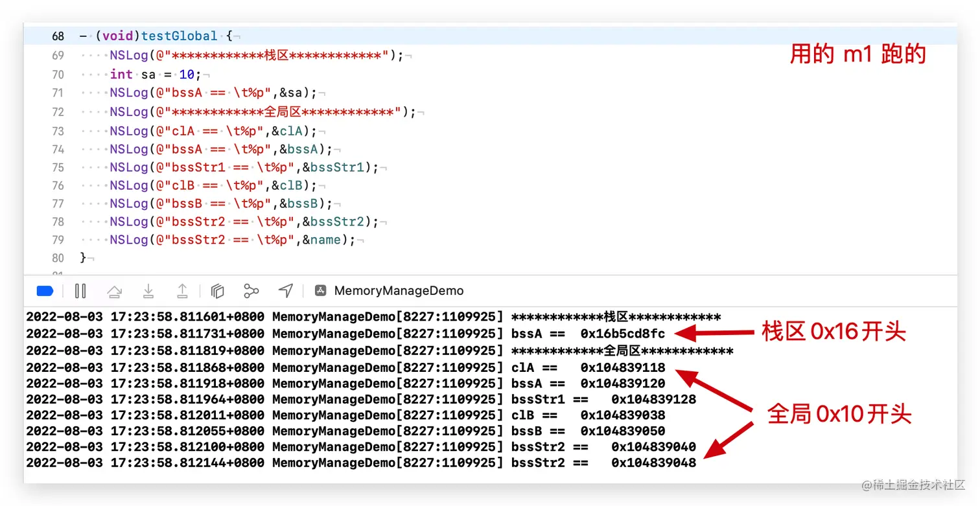Toggle a breakpoint on line 79
This screenshot has height=506, width=980.
tap(58, 240)
